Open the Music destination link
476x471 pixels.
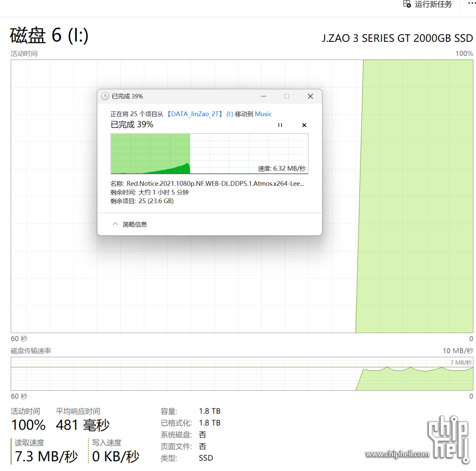pyautogui.click(x=263, y=114)
